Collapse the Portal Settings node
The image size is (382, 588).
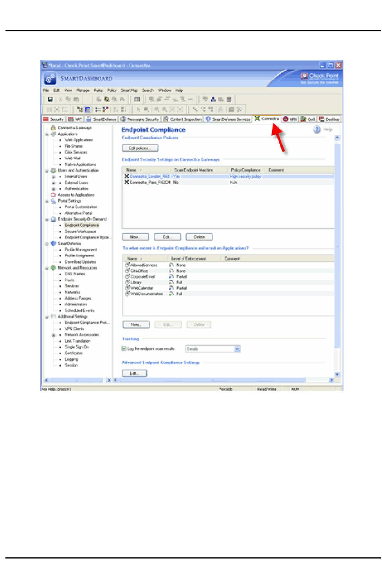point(47,201)
